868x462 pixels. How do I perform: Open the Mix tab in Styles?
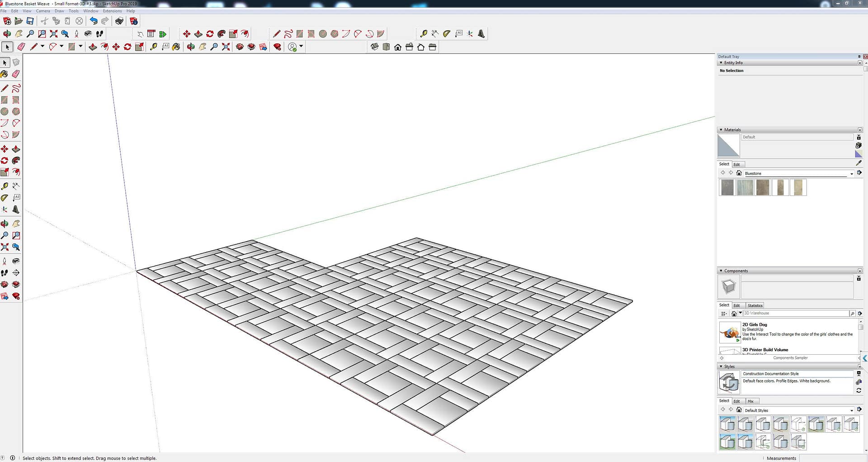pos(750,401)
